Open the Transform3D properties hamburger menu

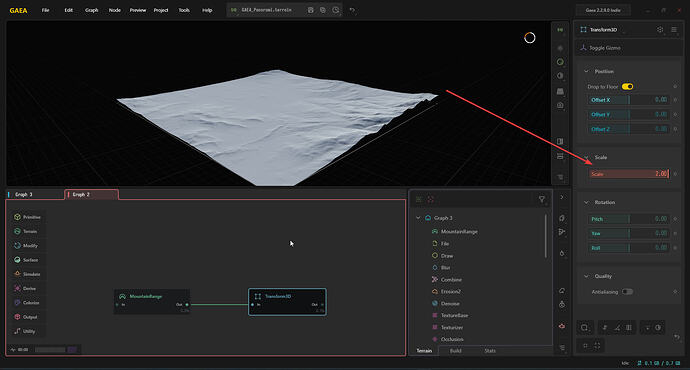click(x=674, y=29)
